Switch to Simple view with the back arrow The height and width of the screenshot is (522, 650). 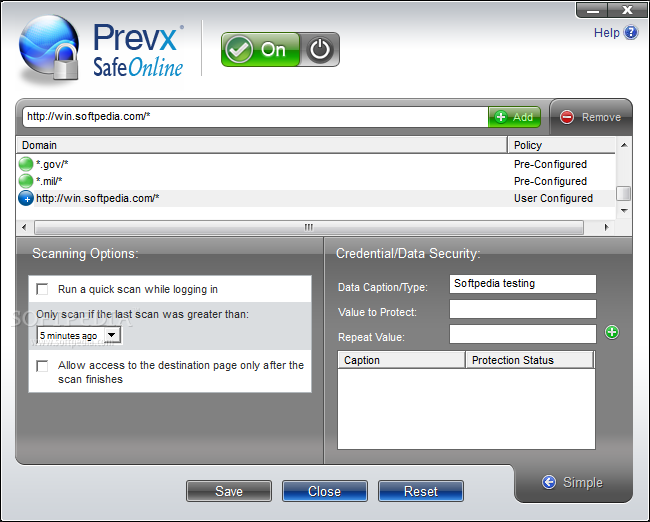pos(549,482)
